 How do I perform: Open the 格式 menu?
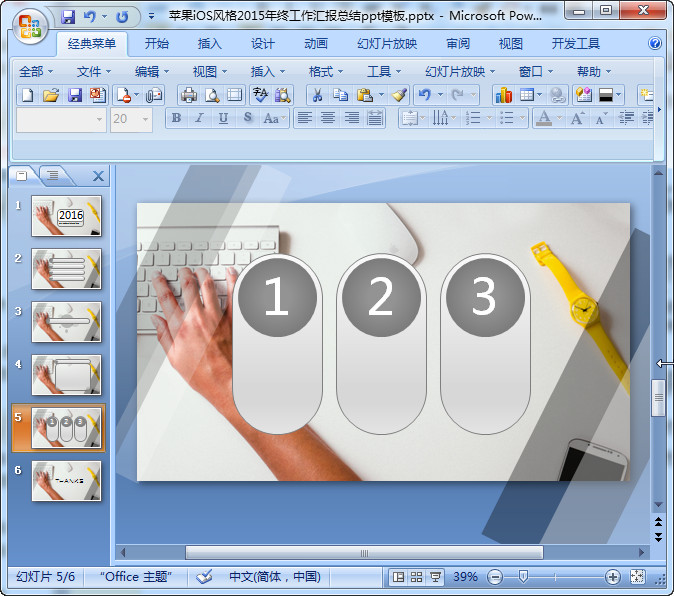click(x=326, y=71)
